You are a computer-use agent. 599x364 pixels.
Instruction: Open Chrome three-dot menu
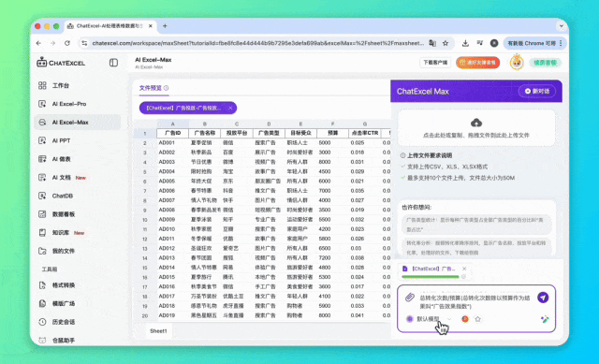[561, 43]
